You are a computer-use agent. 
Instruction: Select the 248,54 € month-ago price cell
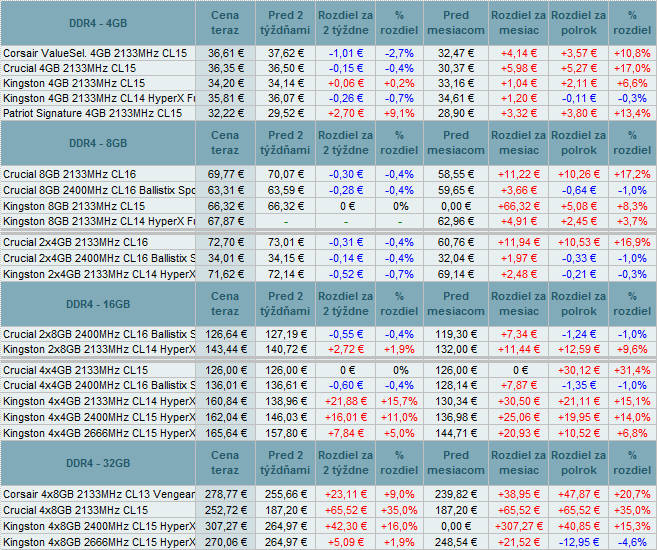pyautogui.click(x=456, y=542)
